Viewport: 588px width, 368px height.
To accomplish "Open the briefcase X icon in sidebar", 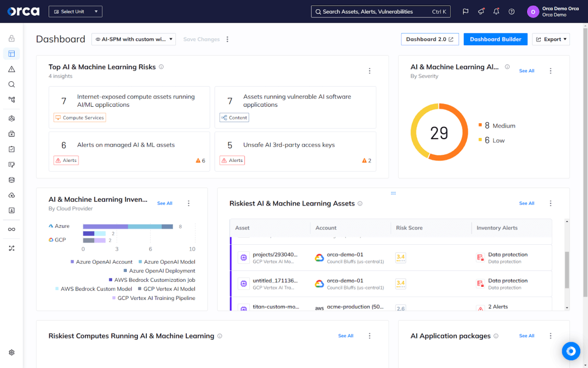I will point(11,134).
